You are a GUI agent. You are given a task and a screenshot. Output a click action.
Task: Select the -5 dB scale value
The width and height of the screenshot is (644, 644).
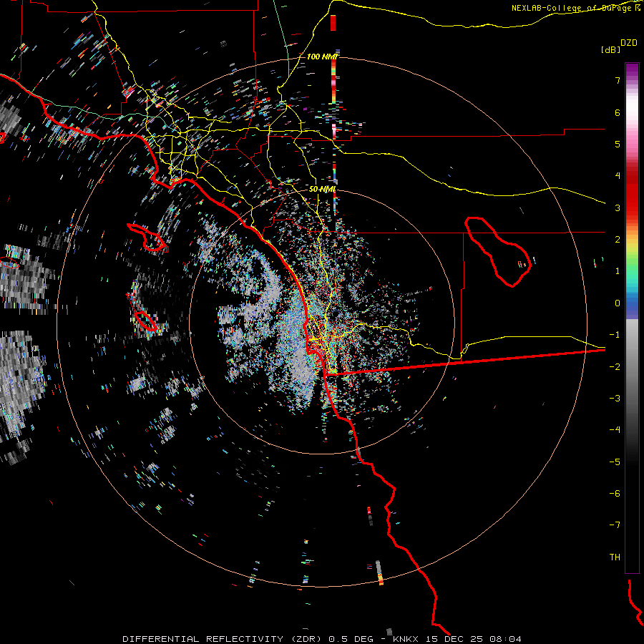(615, 462)
